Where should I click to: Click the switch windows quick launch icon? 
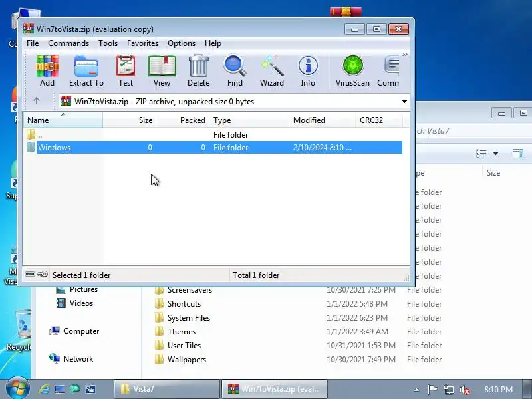(x=90, y=389)
